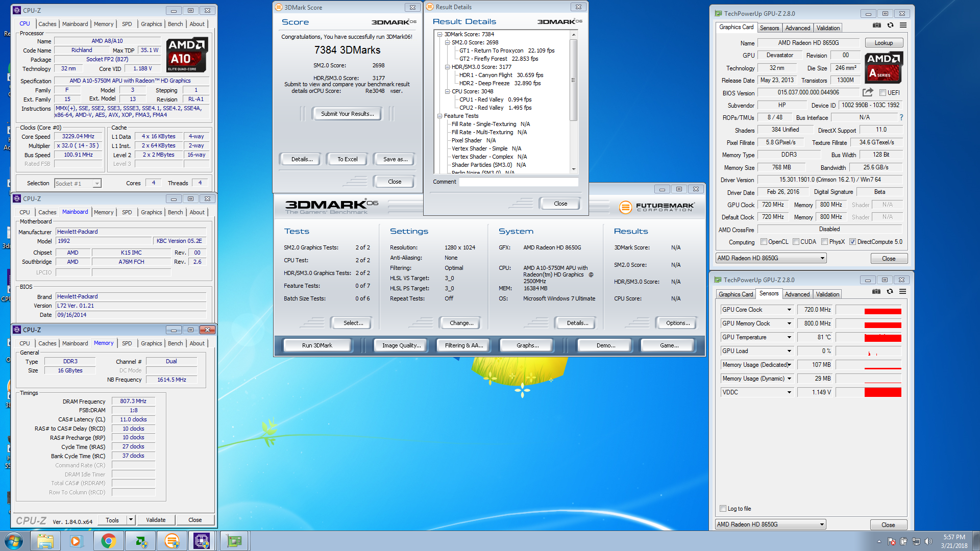Viewport: 980px width, 551px height.
Task: Open hamburger menu in top GPU-Z window
Action: (x=903, y=25)
